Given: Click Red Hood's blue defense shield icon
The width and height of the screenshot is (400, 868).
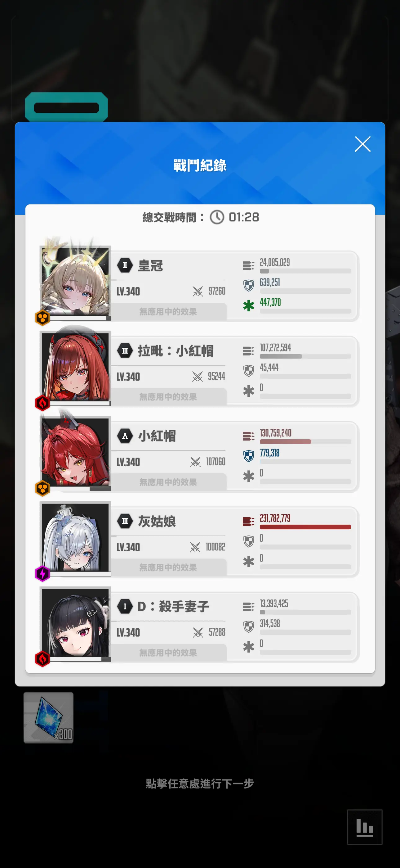Looking at the screenshot, I should click(x=248, y=456).
